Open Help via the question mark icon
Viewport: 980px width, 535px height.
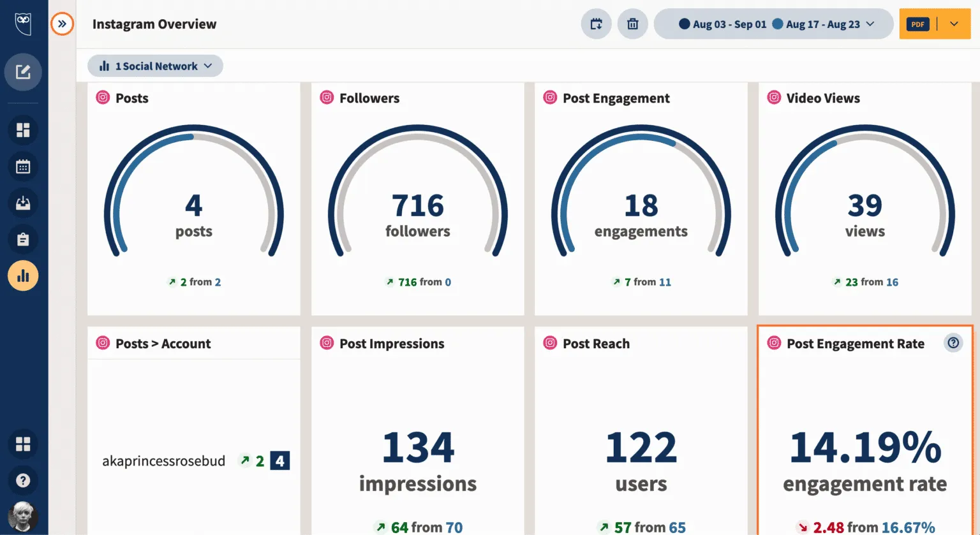coord(23,480)
